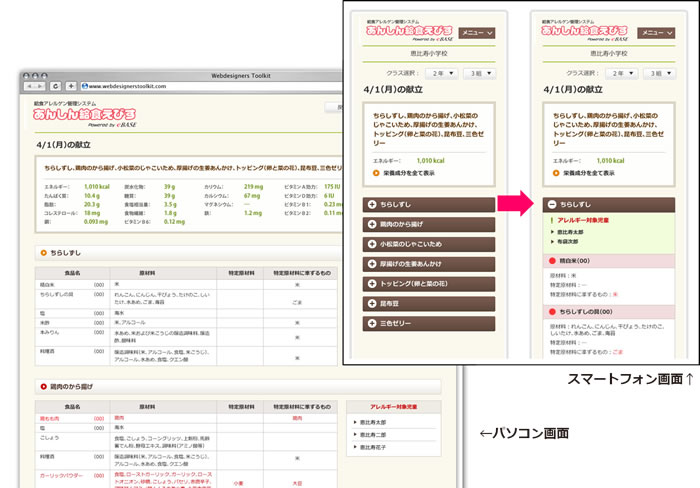The image size is (700, 488).
Task: Click the plus icon beside ちらしずし on the left phone
Action: pos(372,204)
